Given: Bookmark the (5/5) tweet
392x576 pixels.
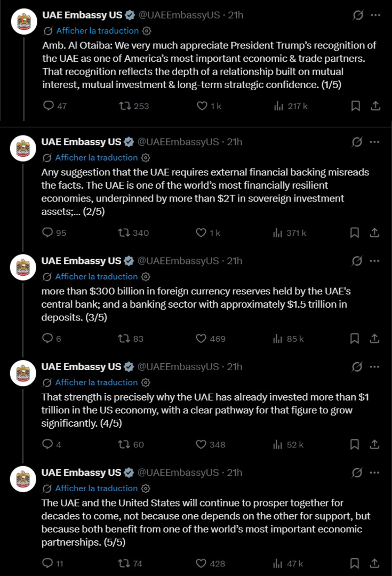Looking at the screenshot, I should tap(355, 563).
